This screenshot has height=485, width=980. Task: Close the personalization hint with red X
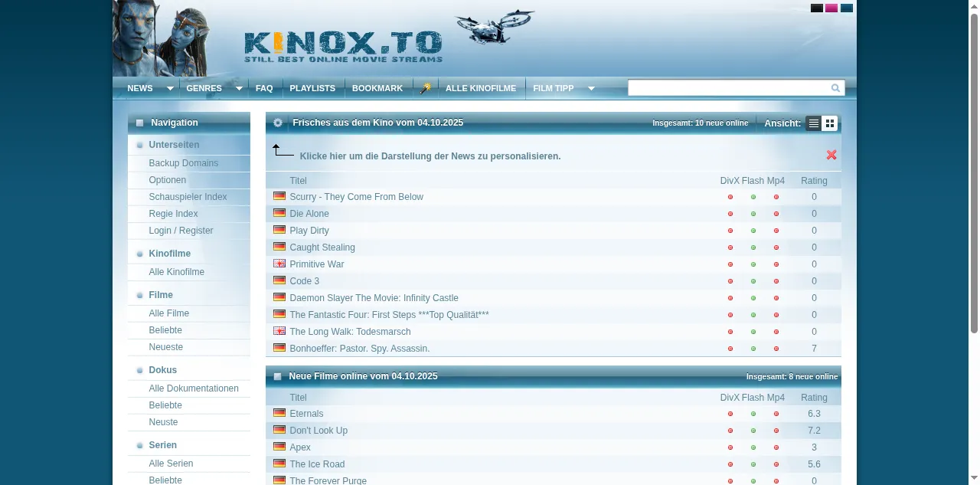(x=831, y=155)
